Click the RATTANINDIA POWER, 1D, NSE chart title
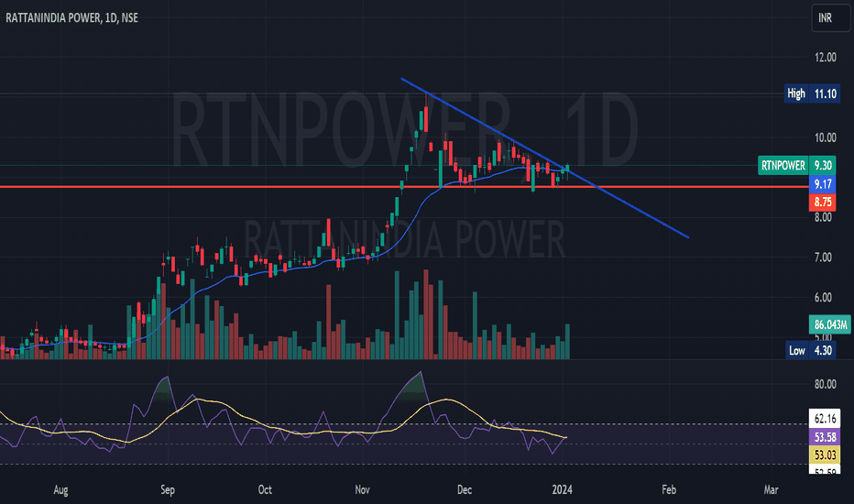Image resolution: width=854 pixels, height=504 pixels. pos(71,18)
